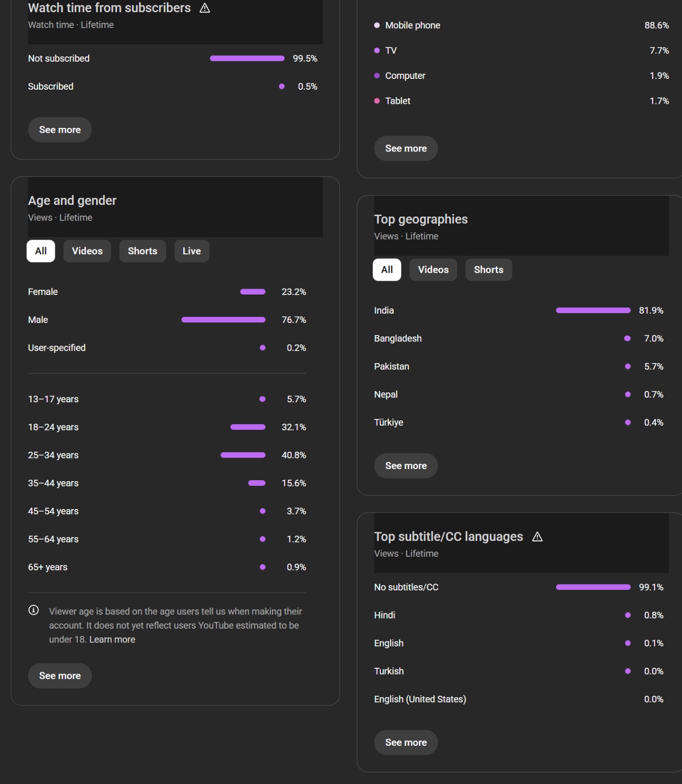Click warning triangle next to Top subtitle/CC languages

tap(537, 537)
